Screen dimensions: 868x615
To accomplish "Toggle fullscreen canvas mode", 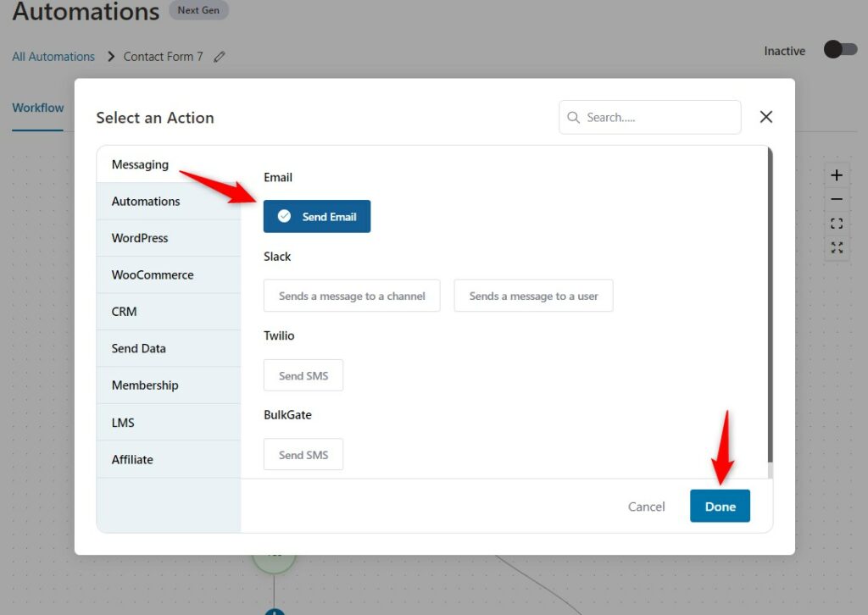I will coord(837,247).
